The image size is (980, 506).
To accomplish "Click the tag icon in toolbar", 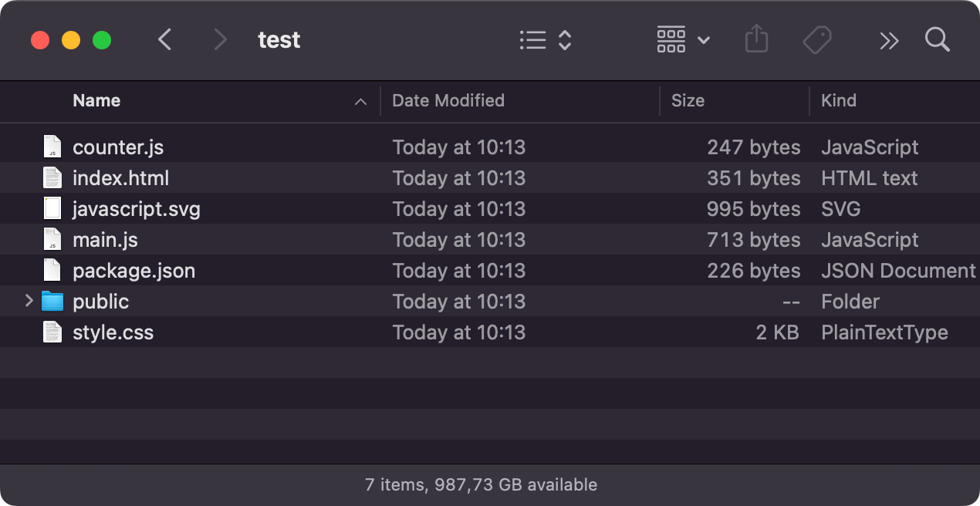I will tap(817, 40).
